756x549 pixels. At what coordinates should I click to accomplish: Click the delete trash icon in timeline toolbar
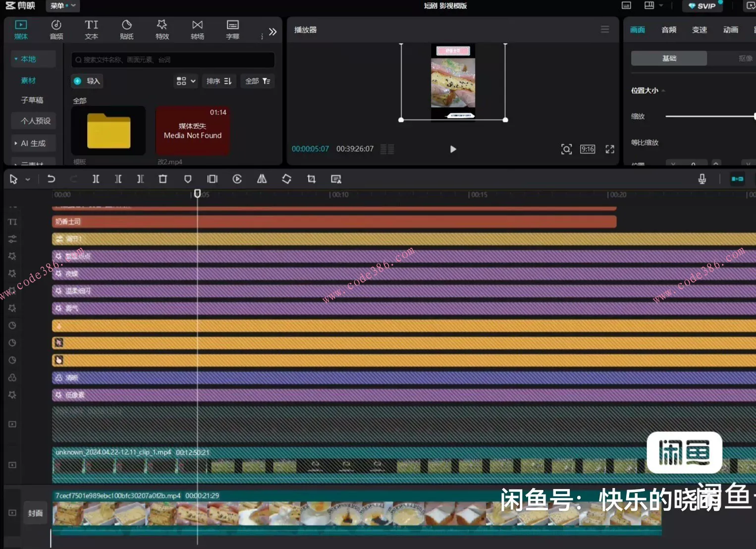coord(162,179)
